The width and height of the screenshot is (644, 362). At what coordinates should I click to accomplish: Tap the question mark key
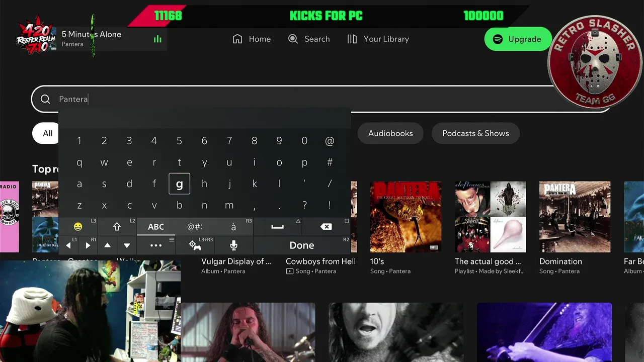coord(304,205)
